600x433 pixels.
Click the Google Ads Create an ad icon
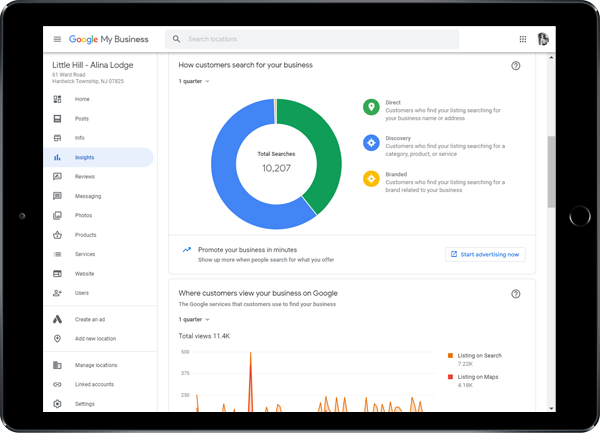point(57,319)
